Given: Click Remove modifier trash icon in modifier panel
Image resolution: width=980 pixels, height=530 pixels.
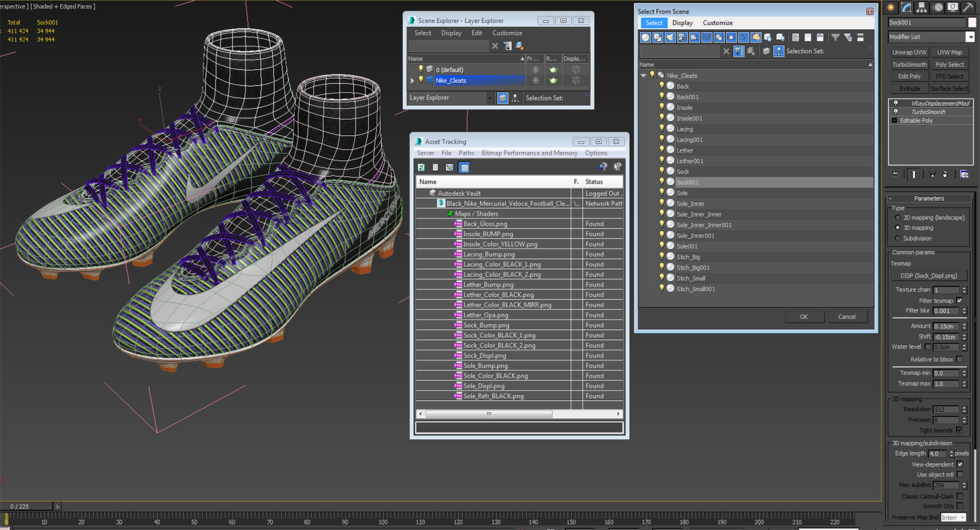Looking at the screenshot, I should coord(945,174).
